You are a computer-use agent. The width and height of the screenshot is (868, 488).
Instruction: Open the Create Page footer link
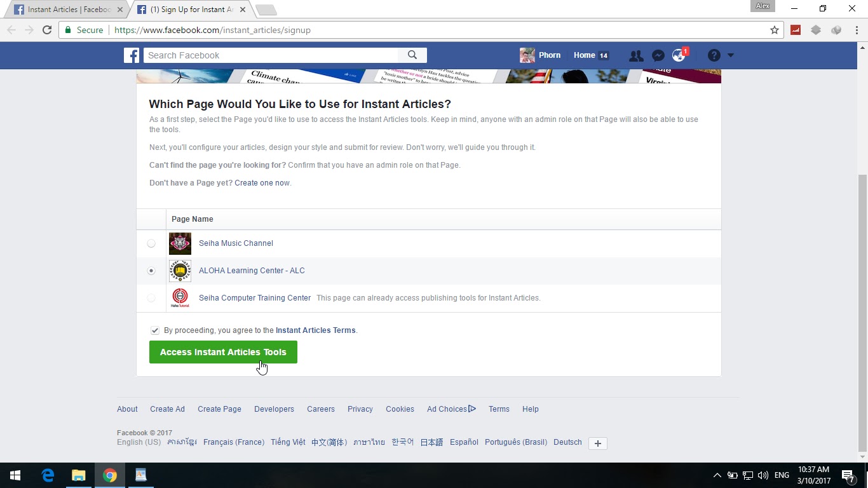point(219,409)
